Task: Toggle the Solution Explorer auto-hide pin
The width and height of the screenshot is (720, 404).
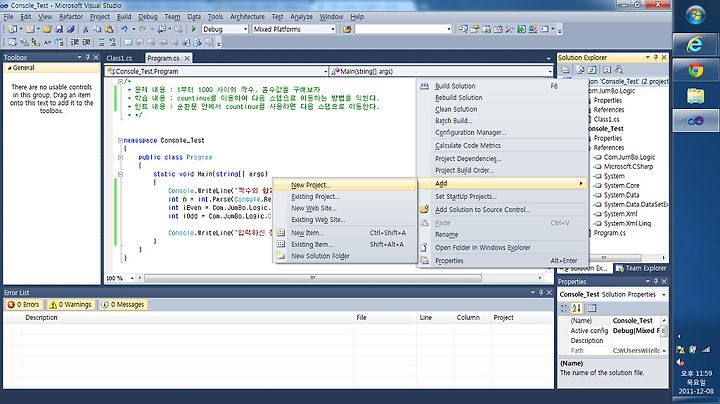Action: [x=656, y=57]
